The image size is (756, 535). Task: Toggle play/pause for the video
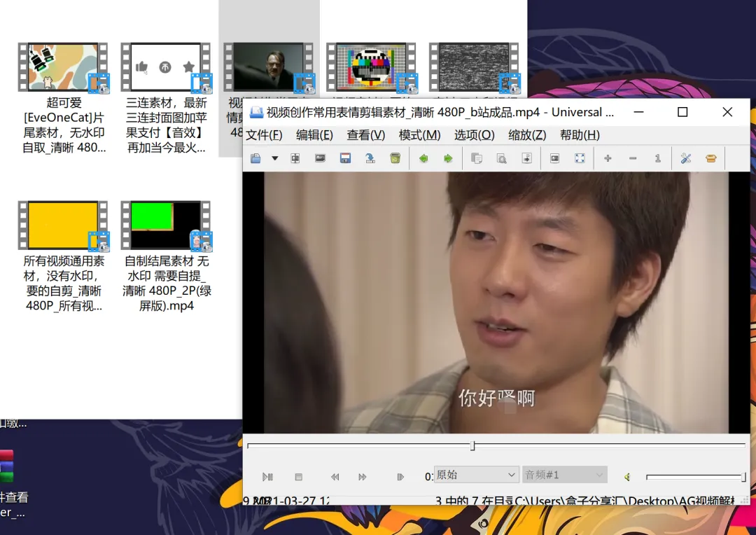(267, 477)
